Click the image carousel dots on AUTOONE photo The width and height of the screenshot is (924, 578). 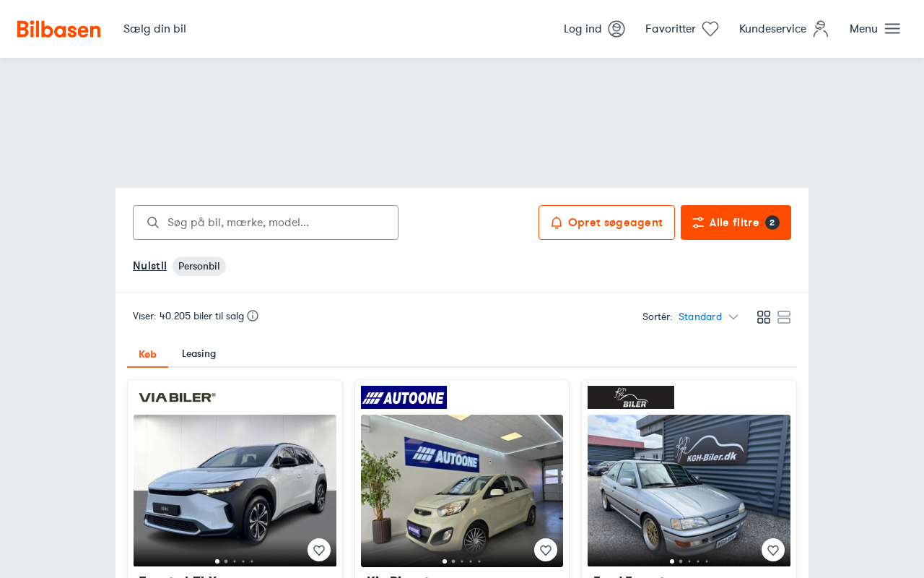[462, 561]
